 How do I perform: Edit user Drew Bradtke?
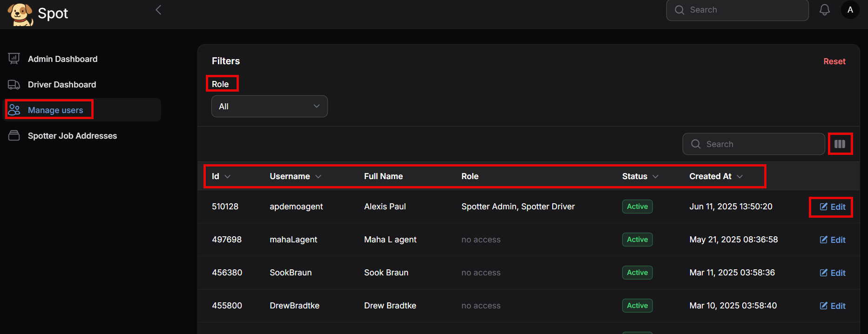click(x=833, y=306)
